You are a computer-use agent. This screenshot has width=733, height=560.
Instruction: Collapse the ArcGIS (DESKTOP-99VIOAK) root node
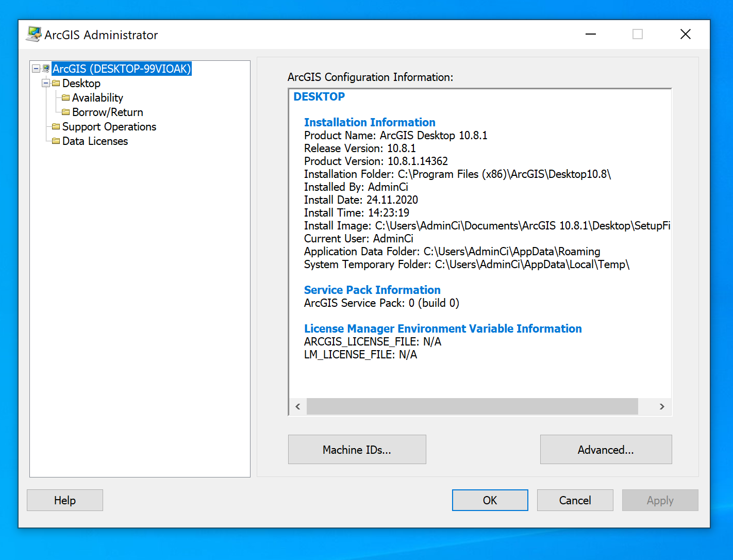tap(36, 69)
